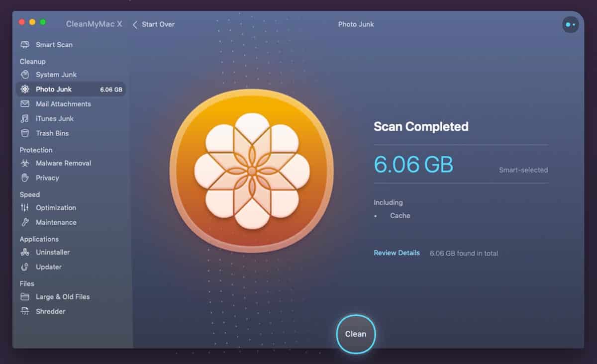Click the Maintenance wrench icon
Image resolution: width=597 pixels, height=364 pixels.
pos(25,222)
